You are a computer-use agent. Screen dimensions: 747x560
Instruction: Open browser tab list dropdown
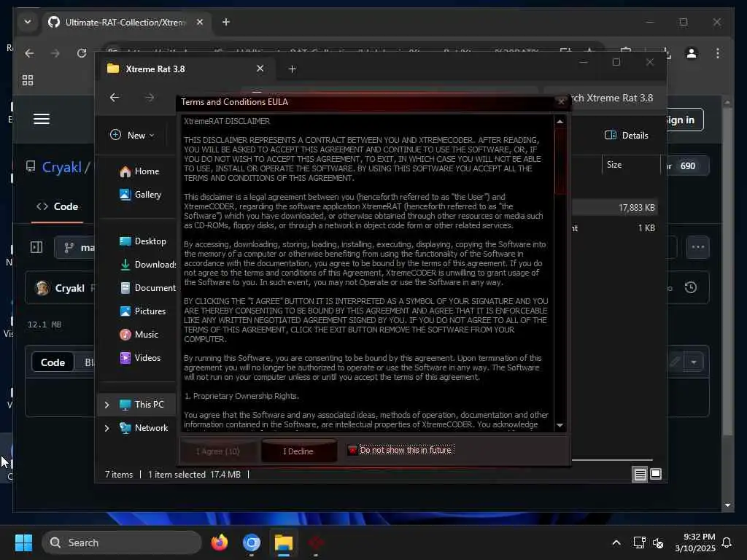coord(28,22)
